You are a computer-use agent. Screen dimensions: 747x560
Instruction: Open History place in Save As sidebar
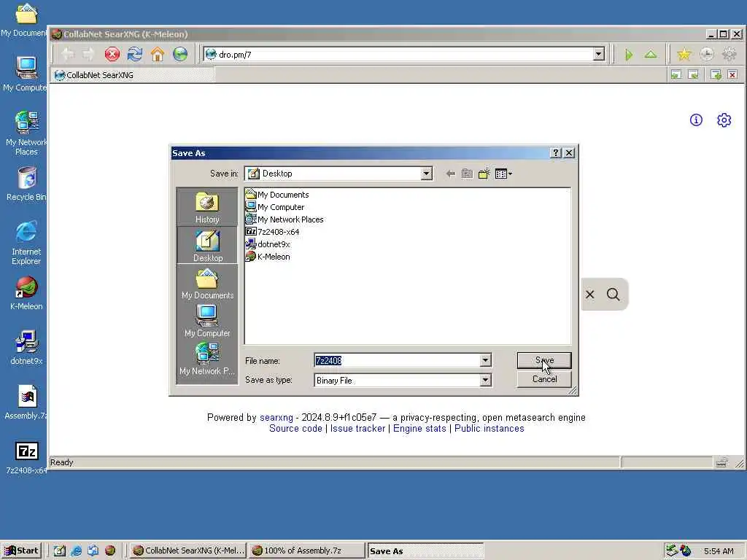tap(207, 207)
